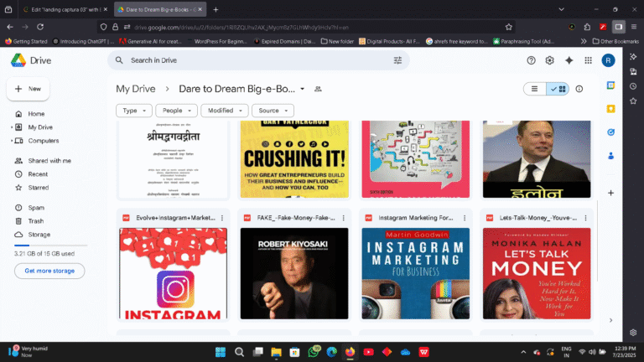Open Let's Talk Money book thumbnail

[537, 274]
